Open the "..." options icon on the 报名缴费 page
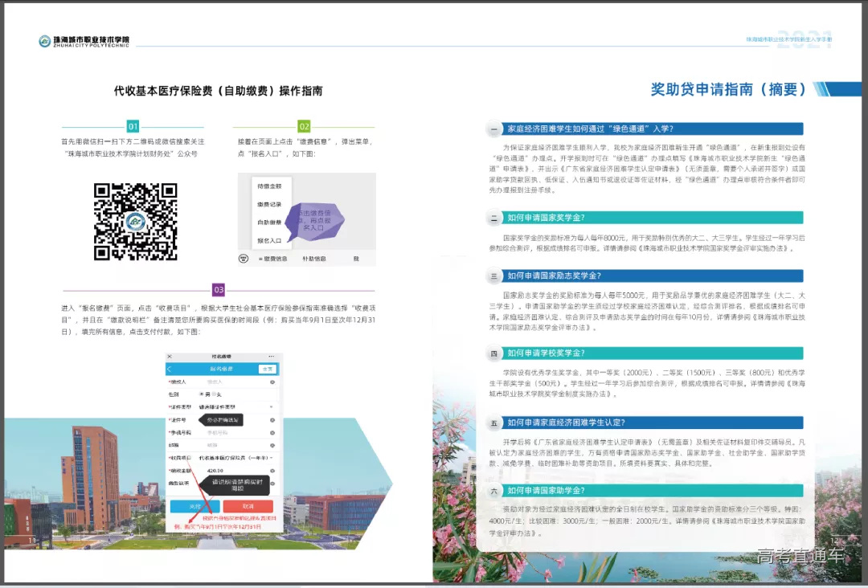Viewport: 868px width, 588px height. (271, 356)
